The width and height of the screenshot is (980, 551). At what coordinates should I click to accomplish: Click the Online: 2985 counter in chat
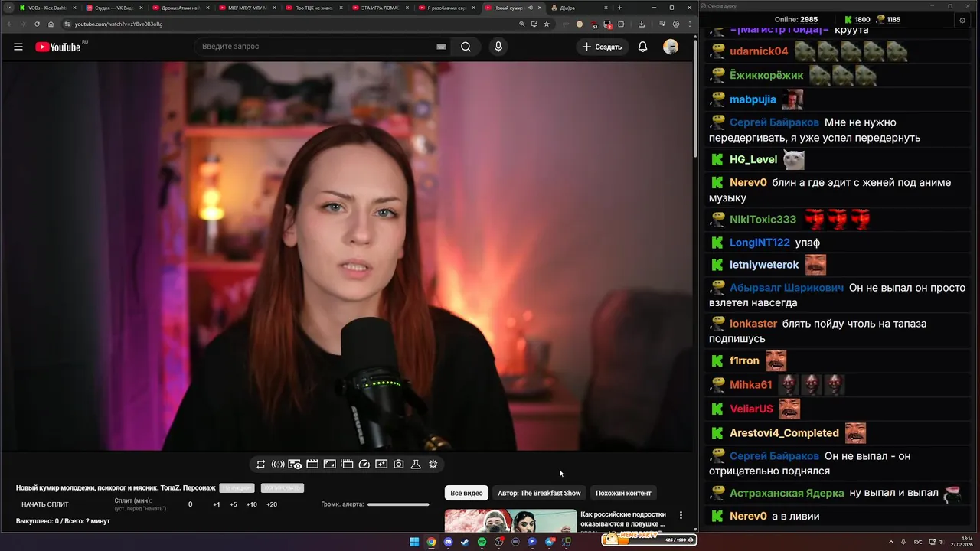point(796,19)
